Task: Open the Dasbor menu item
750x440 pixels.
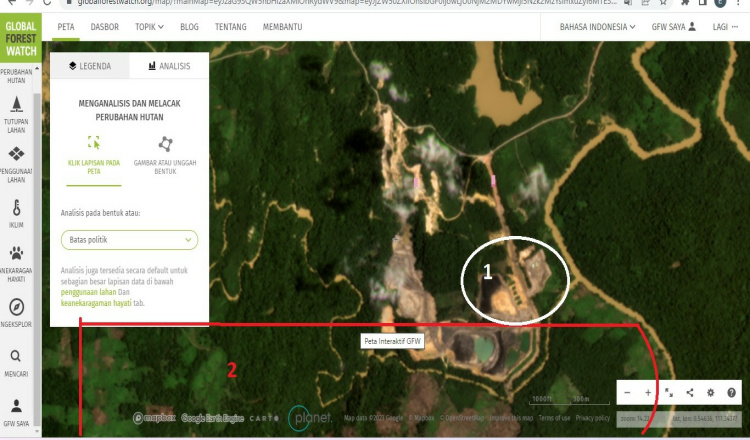Action: click(105, 26)
